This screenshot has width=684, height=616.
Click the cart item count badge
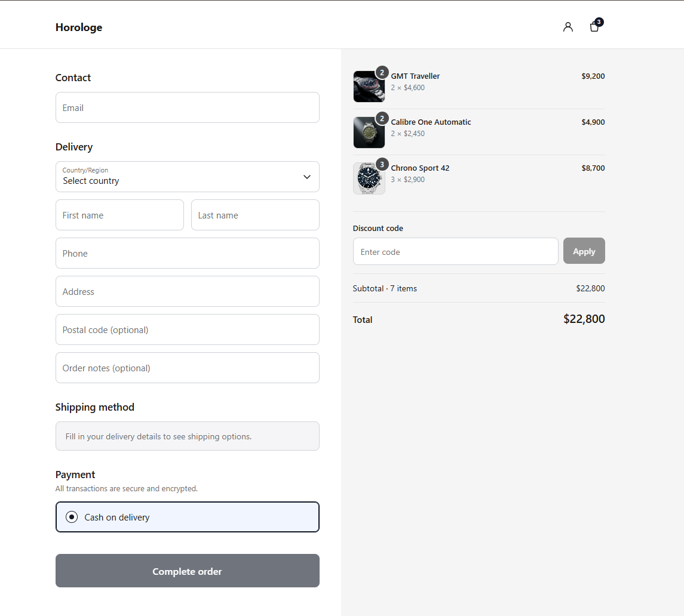pos(599,22)
